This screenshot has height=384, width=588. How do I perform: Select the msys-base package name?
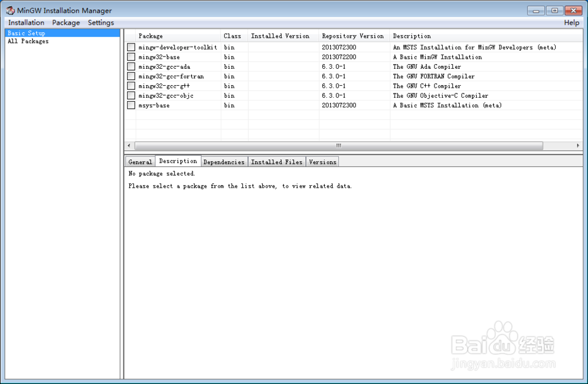pyautogui.click(x=153, y=105)
